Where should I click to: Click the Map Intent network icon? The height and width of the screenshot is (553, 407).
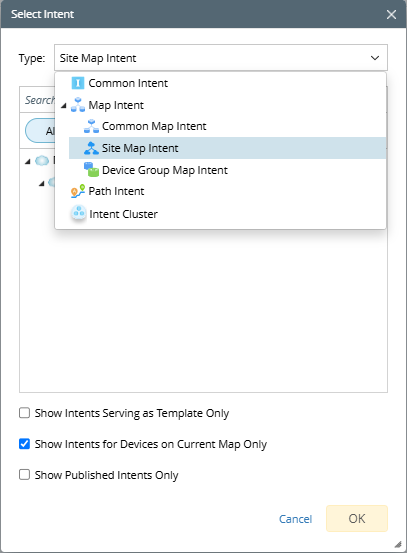78,105
